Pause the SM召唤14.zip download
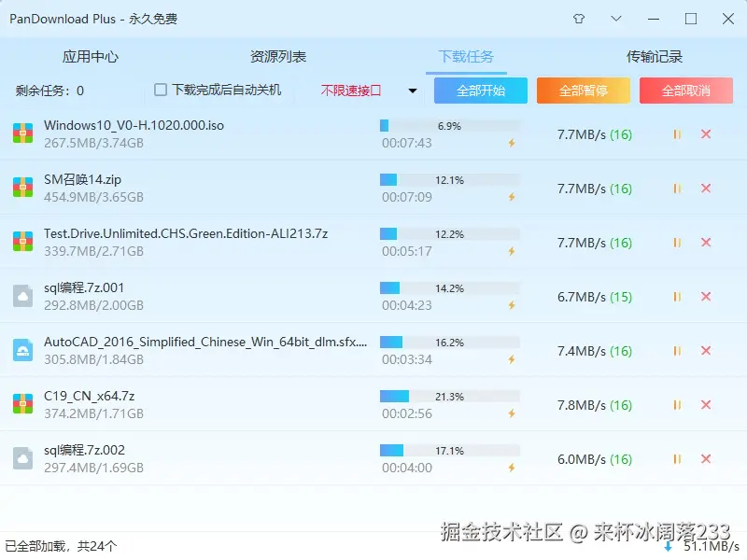Image resolution: width=747 pixels, height=560 pixels. click(x=677, y=189)
